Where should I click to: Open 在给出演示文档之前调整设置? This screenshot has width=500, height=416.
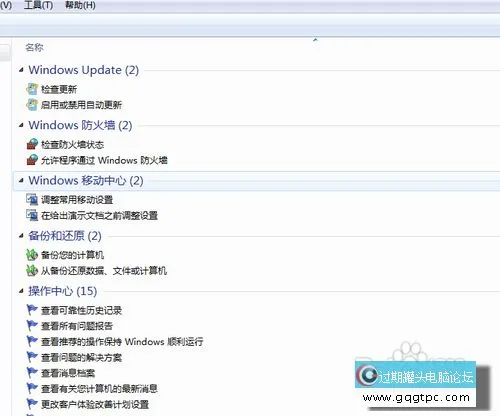click(99, 216)
